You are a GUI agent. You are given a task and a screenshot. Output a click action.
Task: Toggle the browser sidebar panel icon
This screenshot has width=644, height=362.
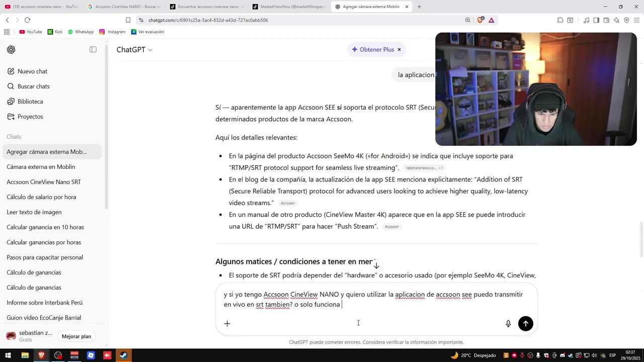point(596,20)
